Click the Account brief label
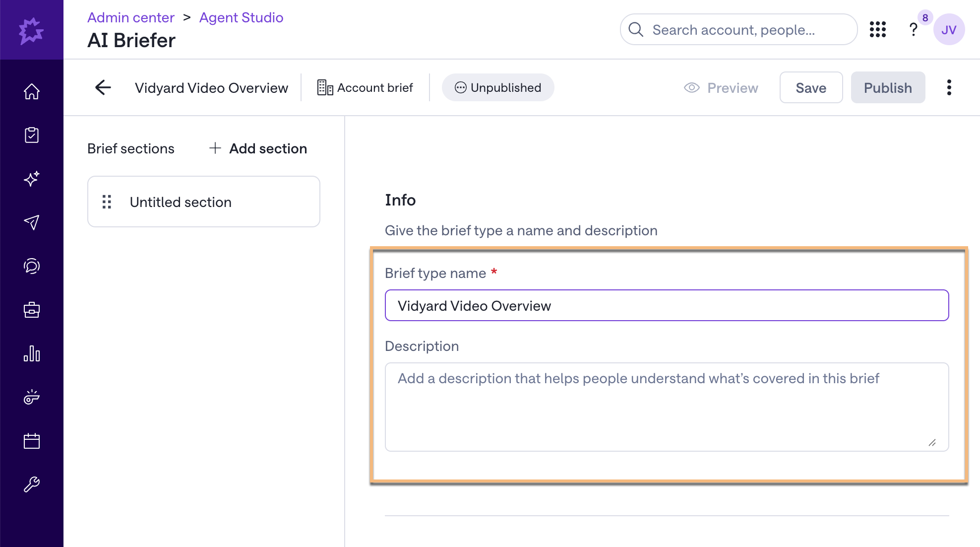The height and width of the screenshot is (547, 980). pos(365,88)
